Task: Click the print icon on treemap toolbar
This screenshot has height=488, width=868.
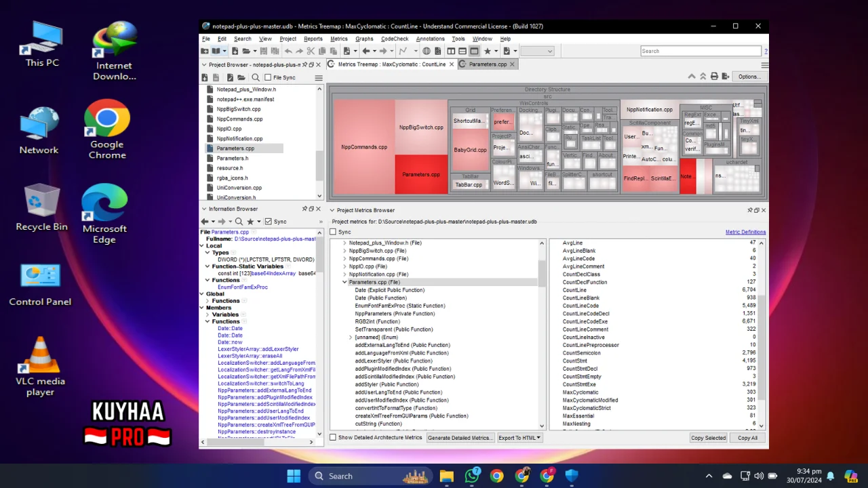Action: point(714,77)
